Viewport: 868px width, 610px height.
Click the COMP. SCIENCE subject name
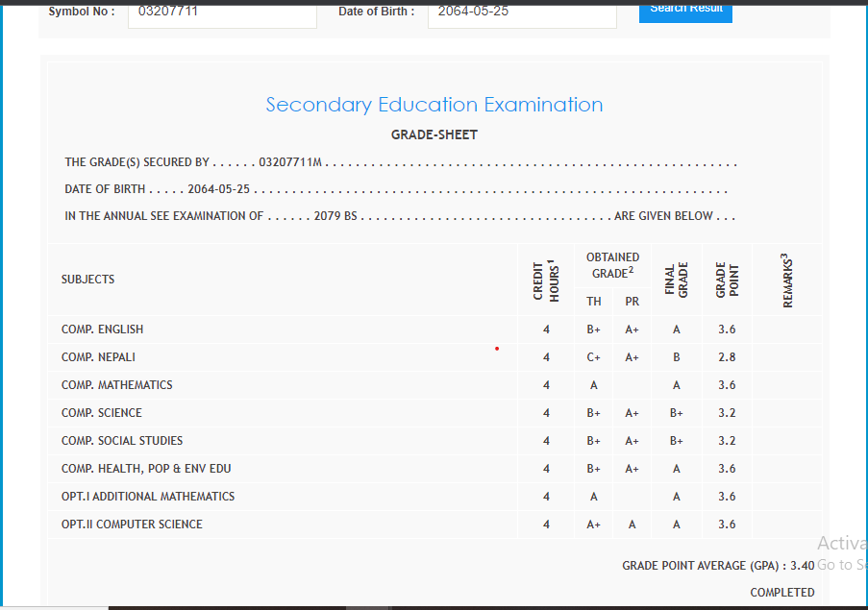[102, 413]
